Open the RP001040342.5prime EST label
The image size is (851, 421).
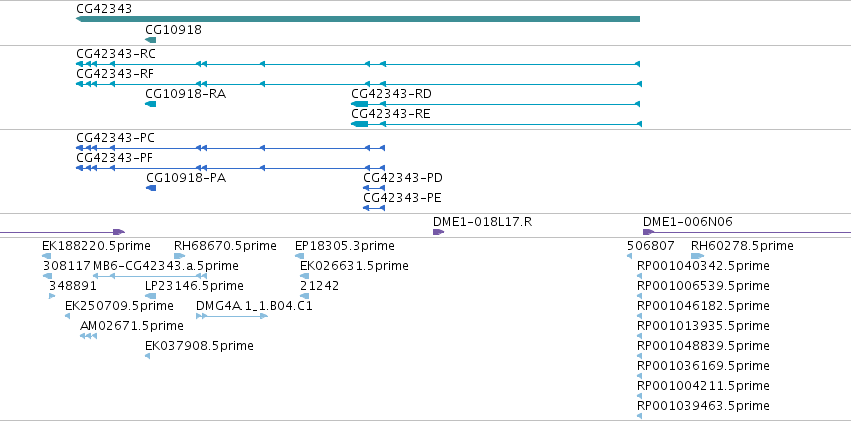tap(703, 266)
